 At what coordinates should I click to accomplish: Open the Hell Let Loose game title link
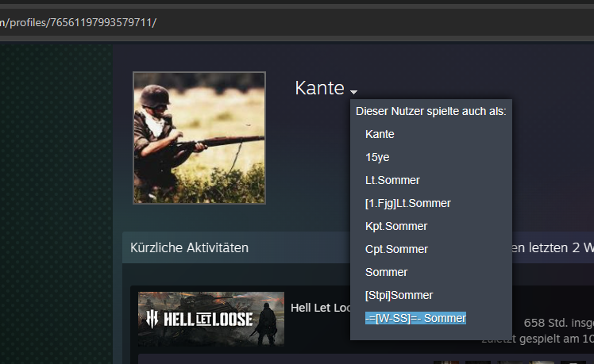tap(321, 308)
